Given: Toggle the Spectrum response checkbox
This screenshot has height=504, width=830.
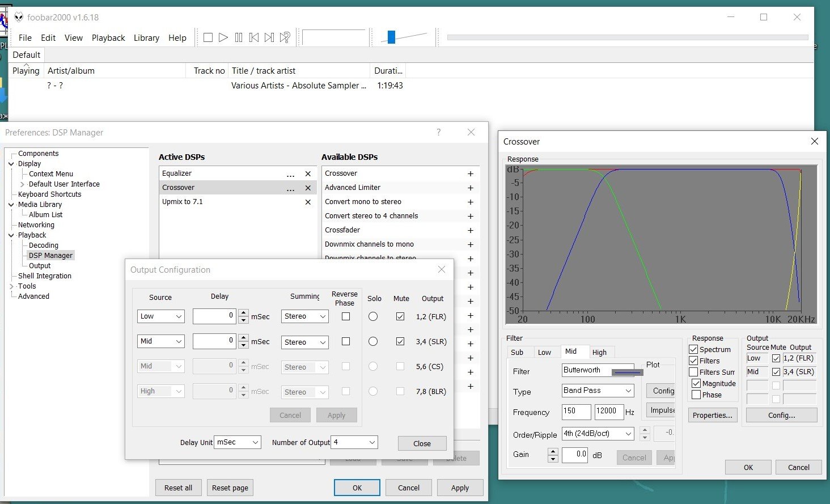Looking at the screenshot, I should (x=693, y=349).
